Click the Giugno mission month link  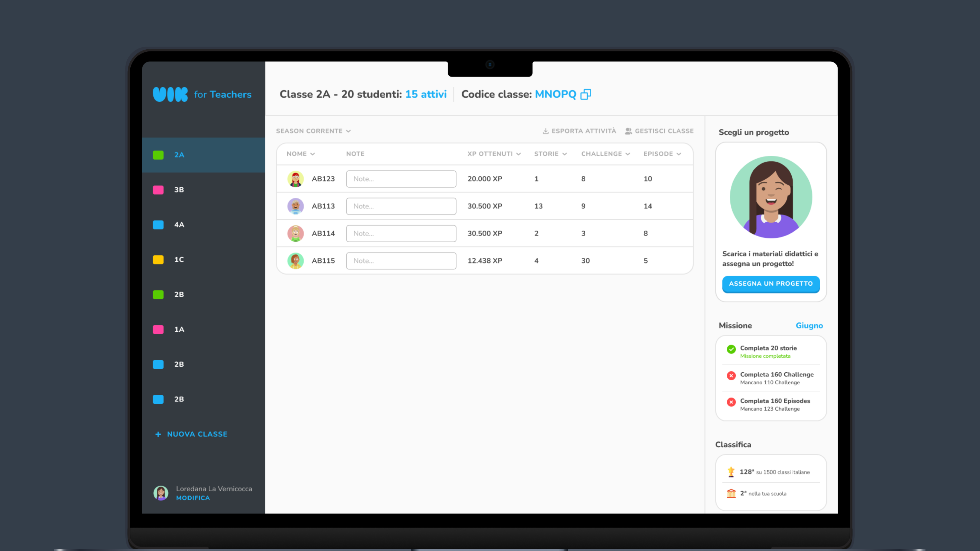pos(809,325)
